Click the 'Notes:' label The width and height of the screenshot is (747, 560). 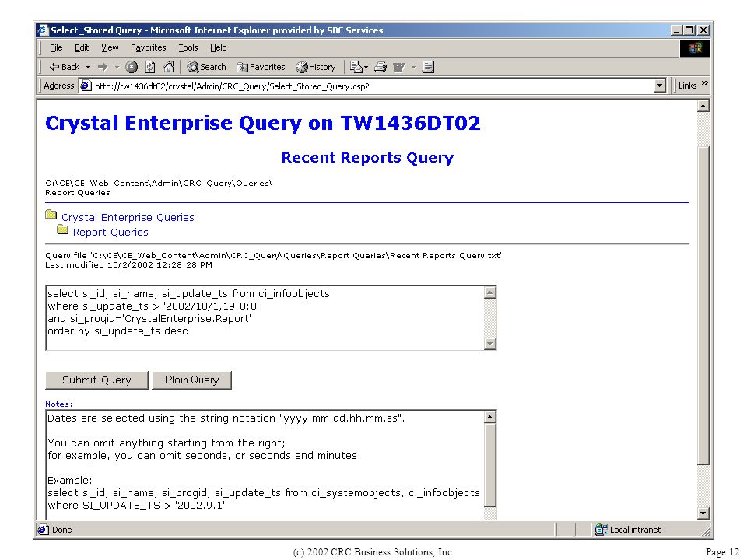pyautogui.click(x=59, y=404)
